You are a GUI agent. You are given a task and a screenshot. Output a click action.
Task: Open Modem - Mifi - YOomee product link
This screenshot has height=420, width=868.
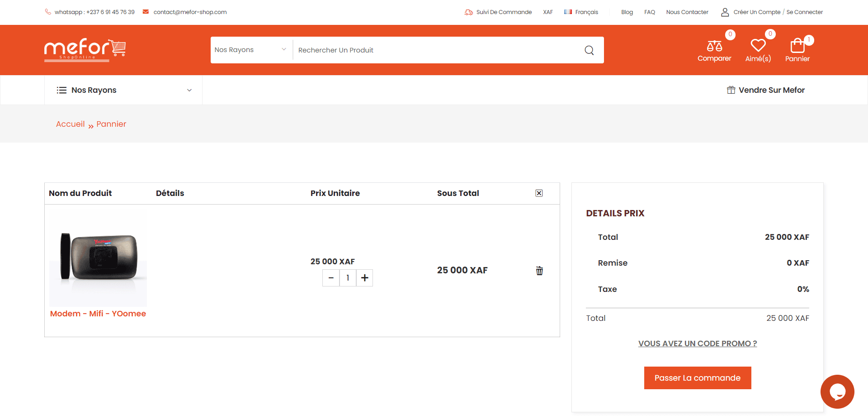[x=98, y=314]
